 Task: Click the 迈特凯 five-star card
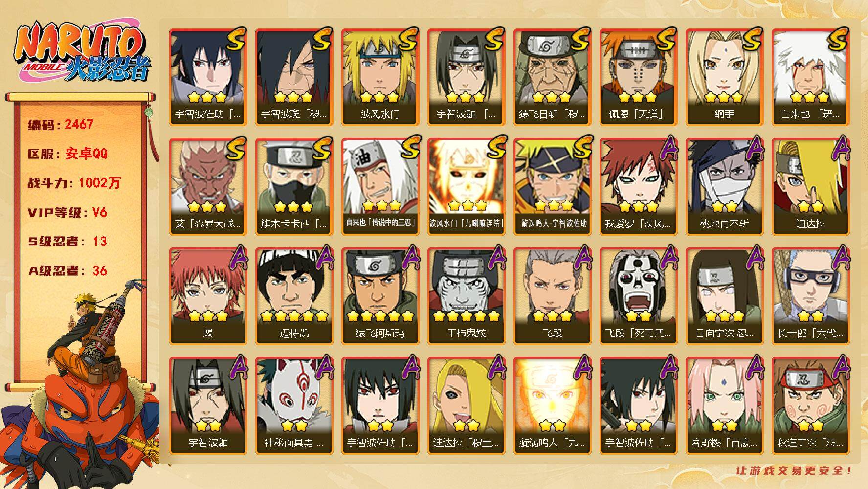pos(294,296)
